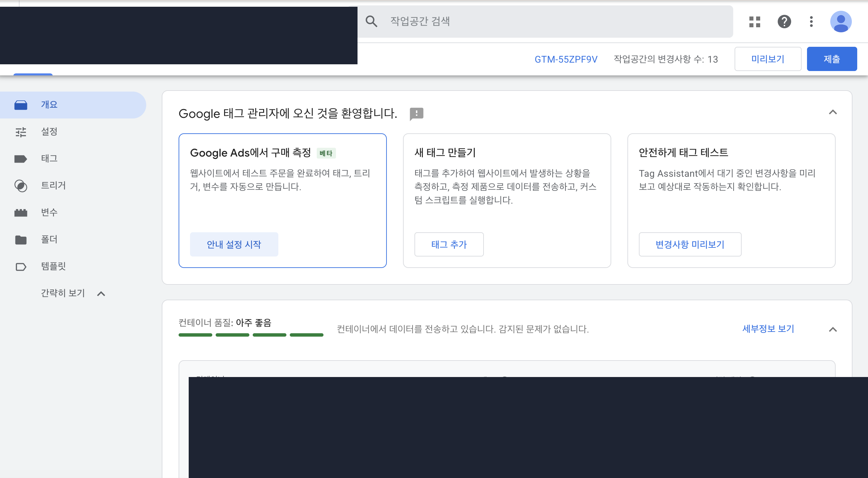
Task: Click 컨테이너 품질: 아주 좋음 label
Action: point(225,323)
